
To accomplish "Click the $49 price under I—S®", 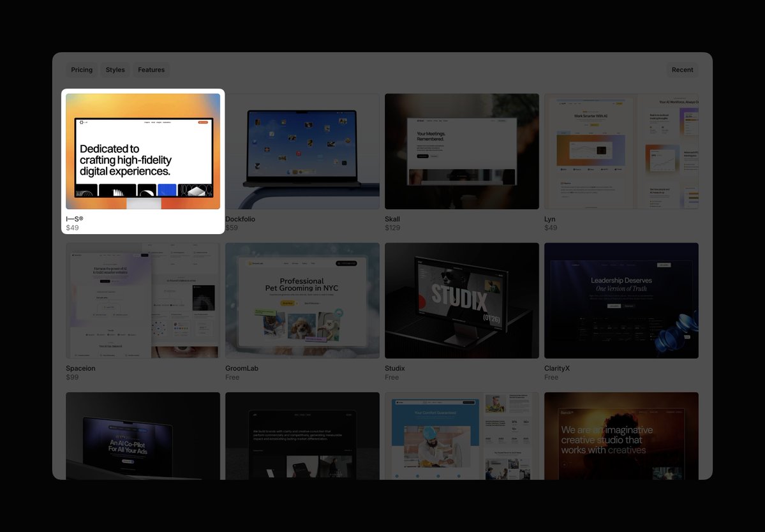I will coord(72,228).
